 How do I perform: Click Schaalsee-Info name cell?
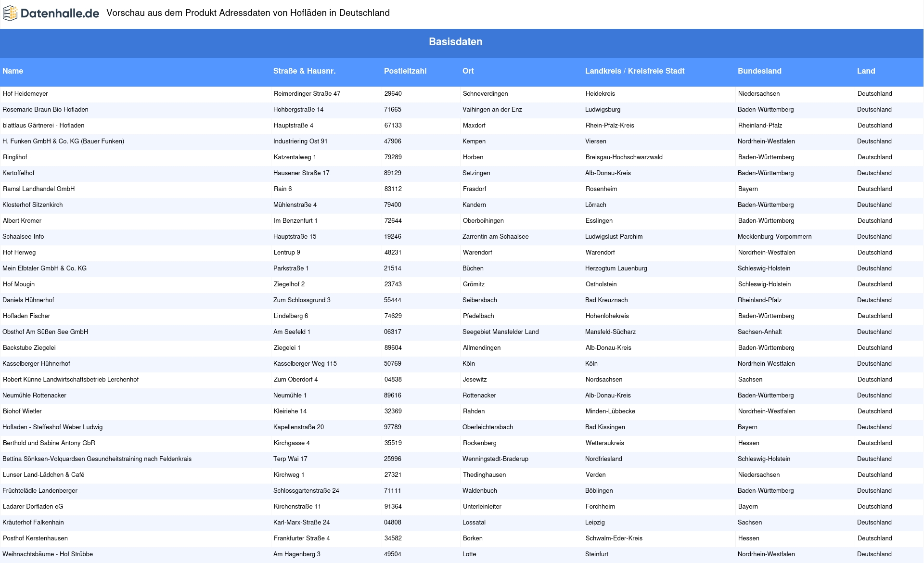click(x=23, y=237)
